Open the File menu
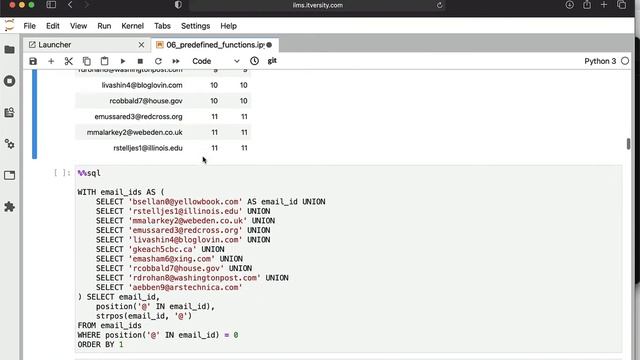Image resolution: width=640 pixels, height=360 pixels. 29,26
